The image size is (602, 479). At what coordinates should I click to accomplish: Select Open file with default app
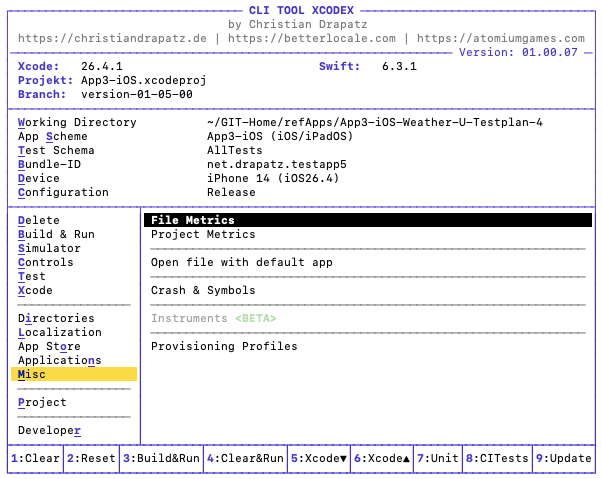point(242,262)
